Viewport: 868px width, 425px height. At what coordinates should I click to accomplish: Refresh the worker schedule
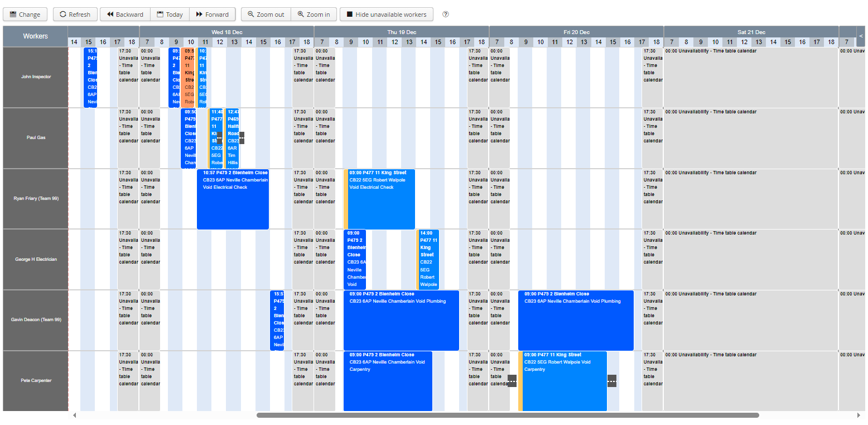(x=75, y=15)
